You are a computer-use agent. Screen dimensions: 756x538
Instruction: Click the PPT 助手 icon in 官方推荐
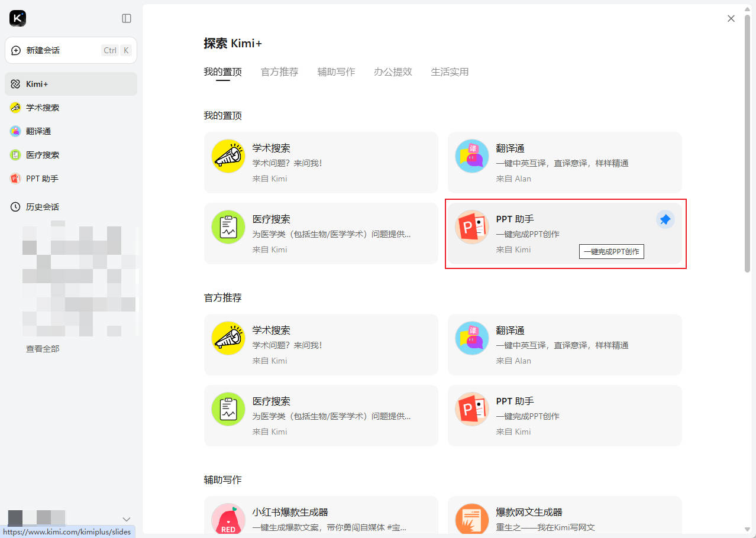point(472,409)
